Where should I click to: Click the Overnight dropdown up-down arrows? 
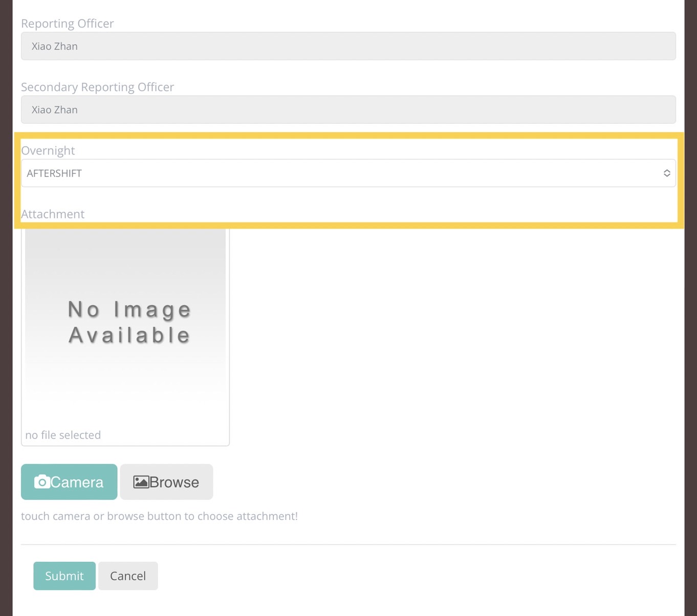pyautogui.click(x=666, y=173)
